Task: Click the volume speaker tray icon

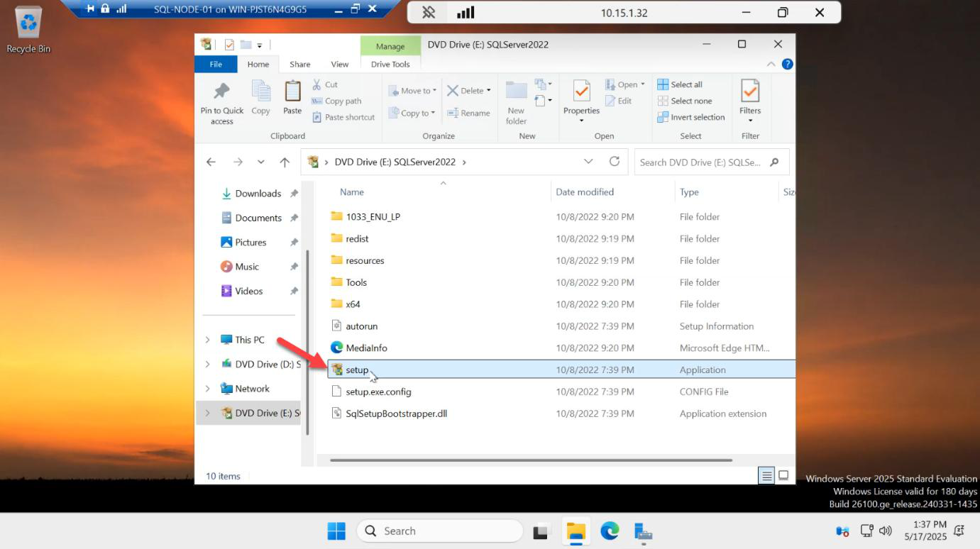Action: click(885, 531)
